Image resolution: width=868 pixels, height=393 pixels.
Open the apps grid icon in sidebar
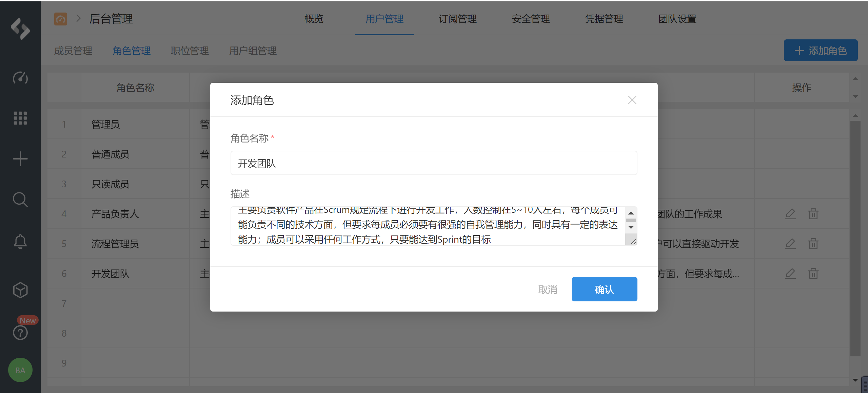(x=20, y=118)
